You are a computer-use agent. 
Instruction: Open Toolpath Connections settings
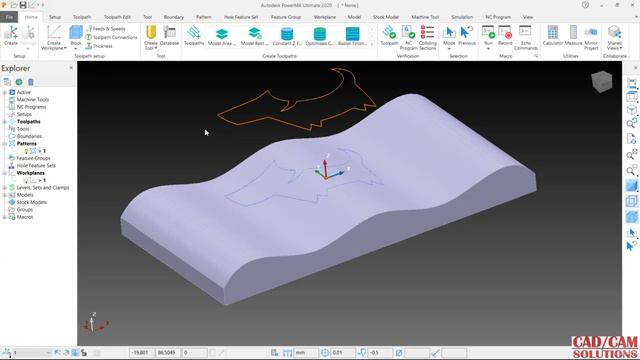[111, 37]
